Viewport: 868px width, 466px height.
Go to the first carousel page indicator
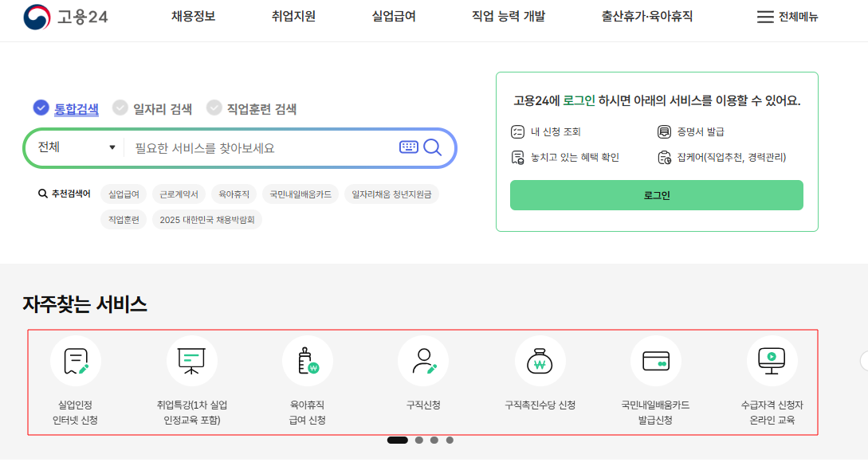pos(398,440)
